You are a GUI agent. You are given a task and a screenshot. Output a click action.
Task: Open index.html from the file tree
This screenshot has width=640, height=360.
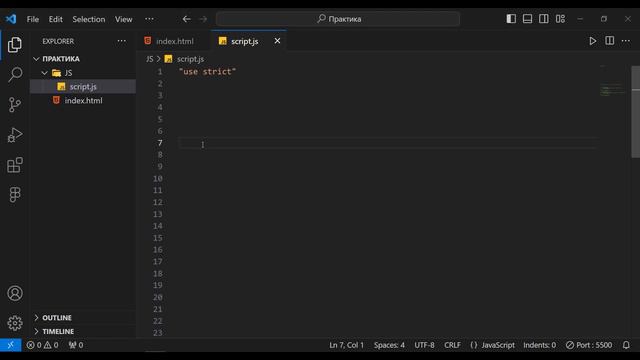[83, 100]
